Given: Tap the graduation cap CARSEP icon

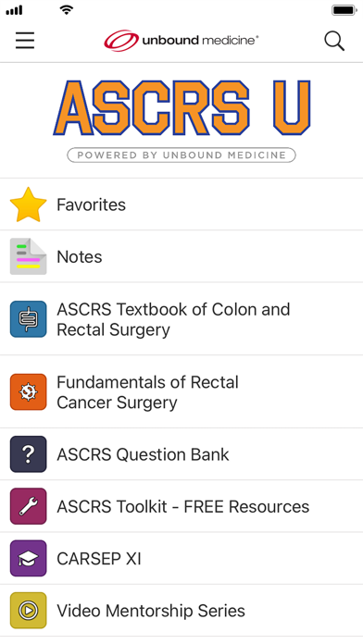Looking at the screenshot, I should tap(29, 558).
